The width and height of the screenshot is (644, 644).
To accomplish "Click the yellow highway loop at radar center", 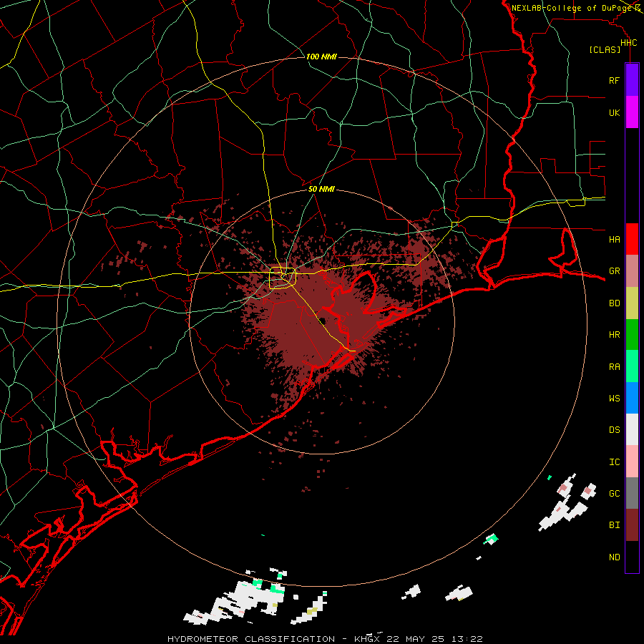I will click(283, 278).
